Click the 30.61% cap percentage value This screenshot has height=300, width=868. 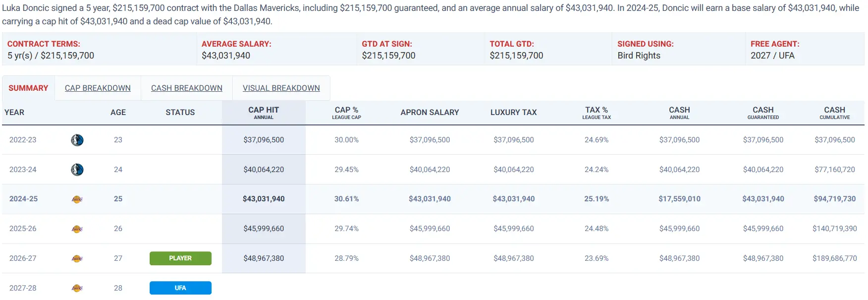346,199
